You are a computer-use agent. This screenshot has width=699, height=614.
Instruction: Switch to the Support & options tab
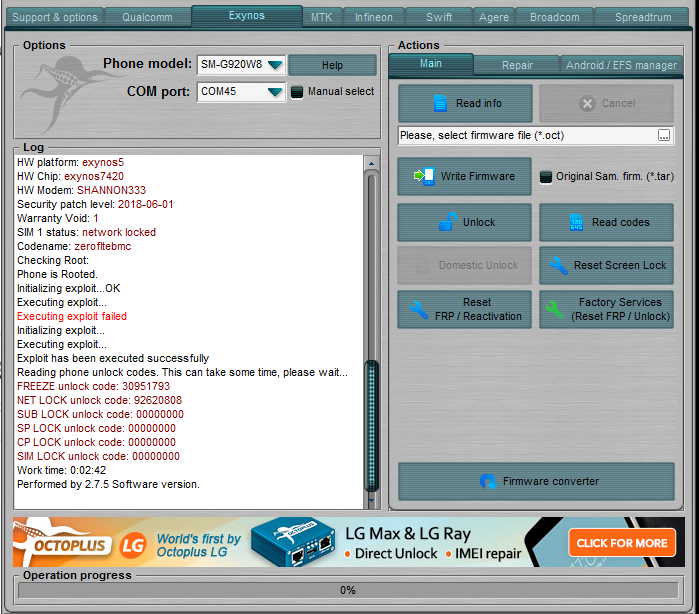[55, 17]
